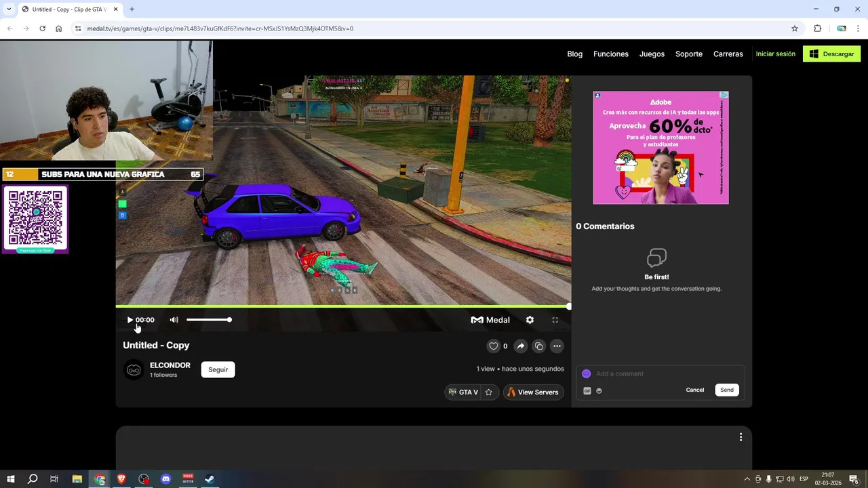
Task: Open browser extensions puzzle icon
Action: (x=817, y=28)
